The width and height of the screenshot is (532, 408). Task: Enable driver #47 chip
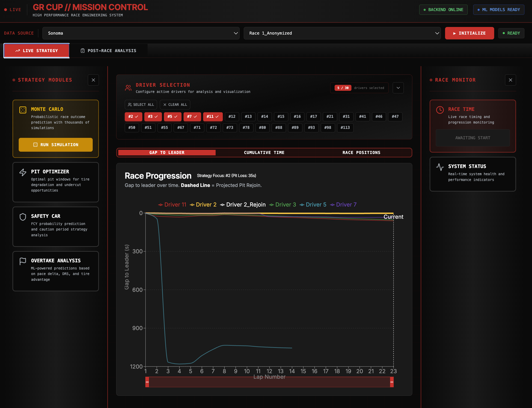pyautogui.click(x=395, y=117)
